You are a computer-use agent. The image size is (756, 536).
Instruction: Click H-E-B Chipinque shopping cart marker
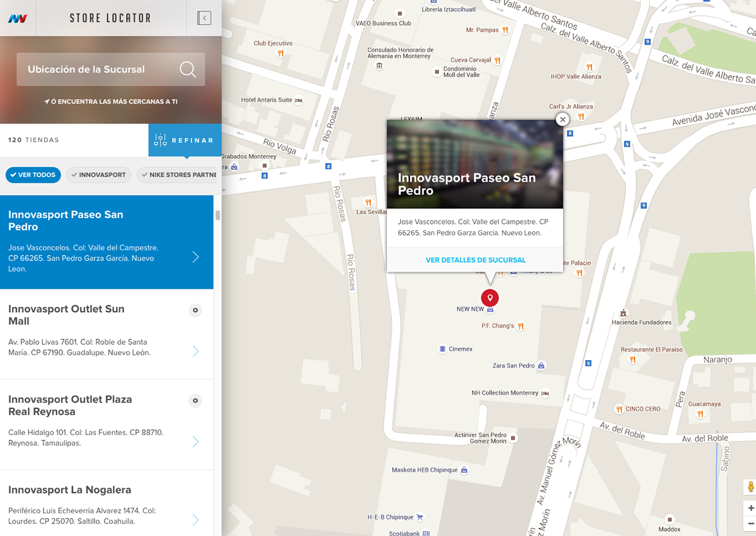[x=420, y=517]
